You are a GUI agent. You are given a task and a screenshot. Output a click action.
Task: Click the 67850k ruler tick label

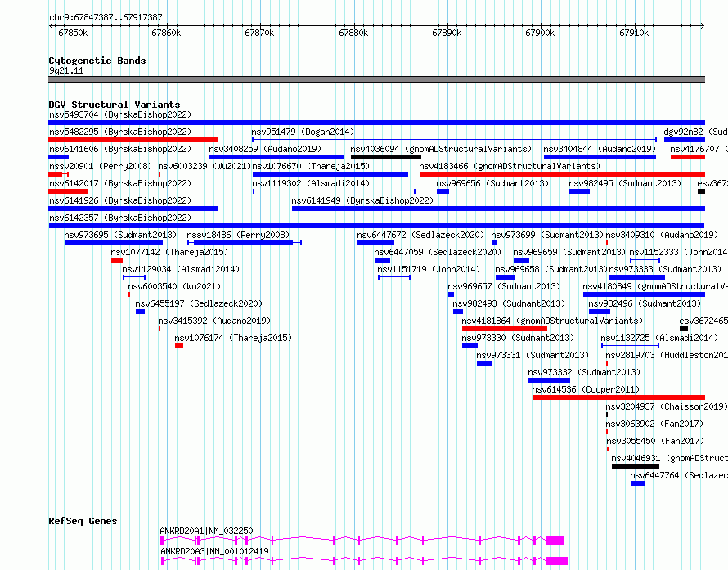(73, 33)
